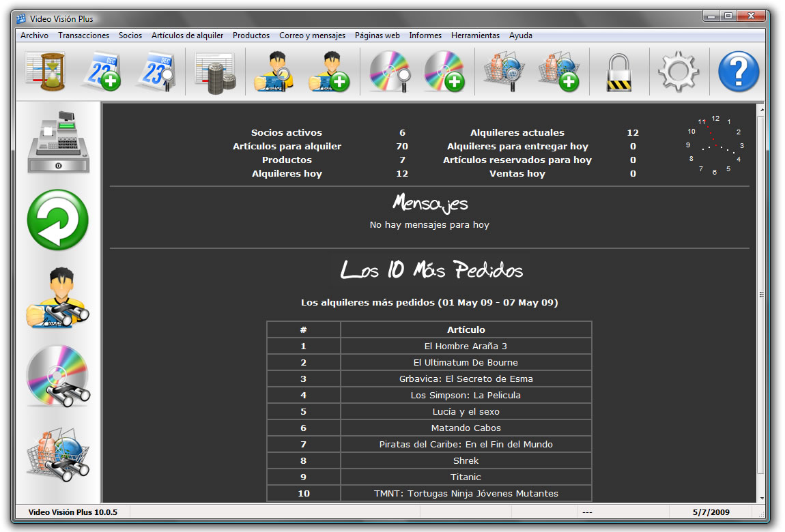This screenshot has width=785, height=532.
Task: Click the Los 10 Más Pedidos heading
Action: 431,269
